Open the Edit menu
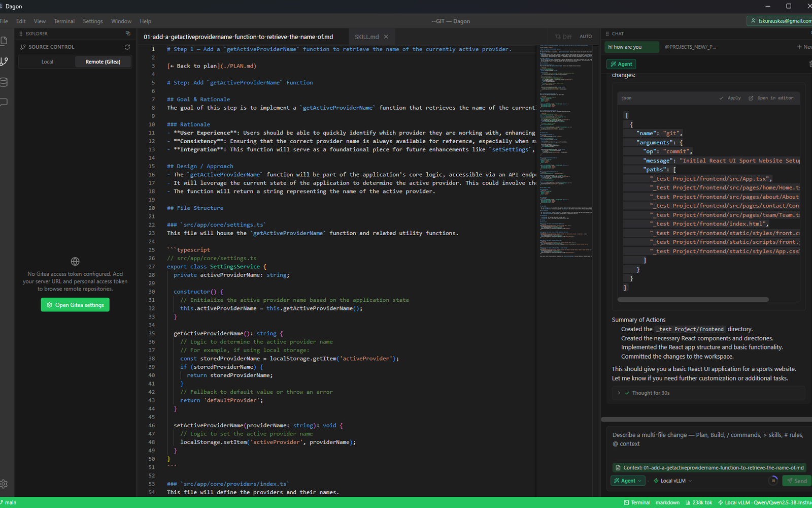Screen dimensions: 812x508 [21, 21]
